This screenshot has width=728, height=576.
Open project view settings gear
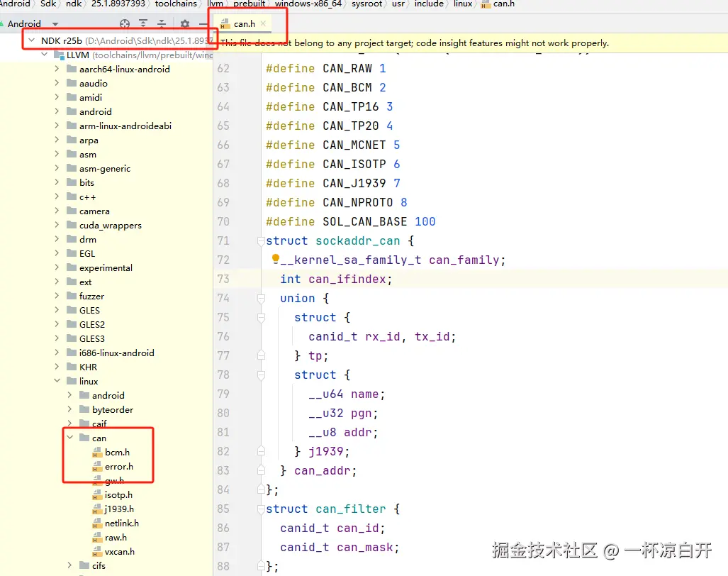click(x=185, y=23)
